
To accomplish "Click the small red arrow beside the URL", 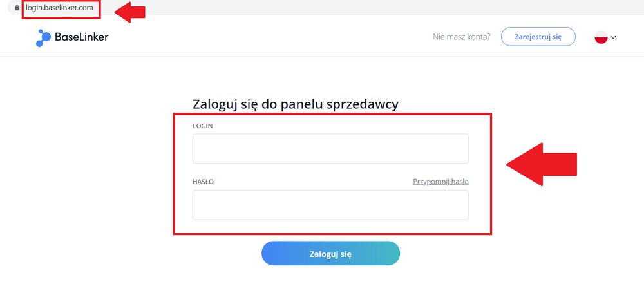I will point(130,12).
